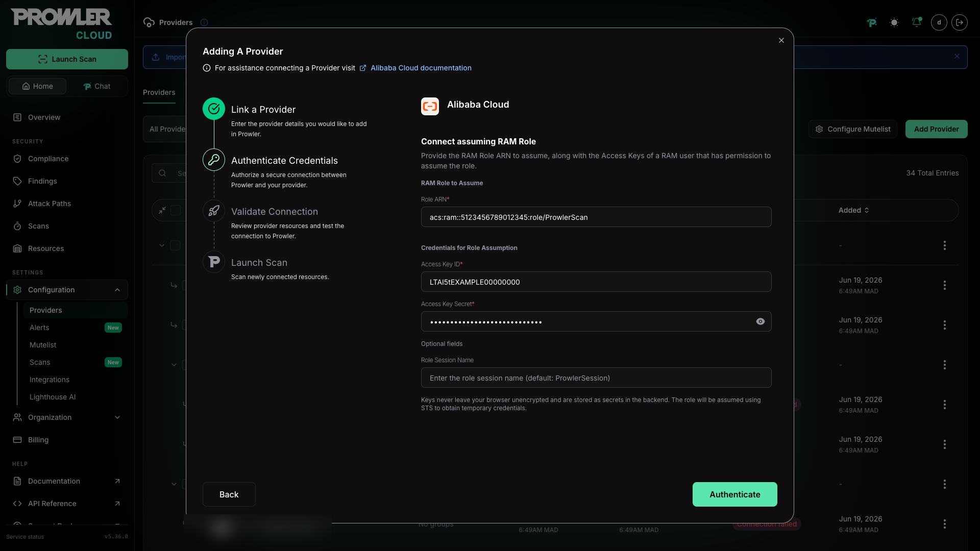Image resolution: width=980 pixels, height=551 pixels.
Task: Go back with the Back button
Action: point(229,494)
